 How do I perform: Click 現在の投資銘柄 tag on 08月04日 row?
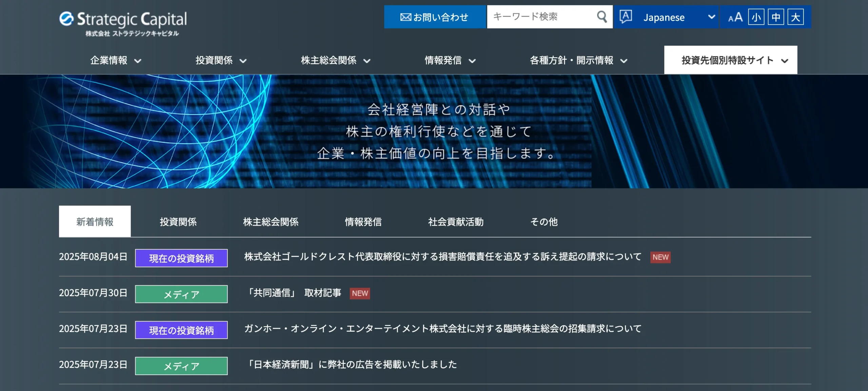pyautogui.click(x=181, y=258)
